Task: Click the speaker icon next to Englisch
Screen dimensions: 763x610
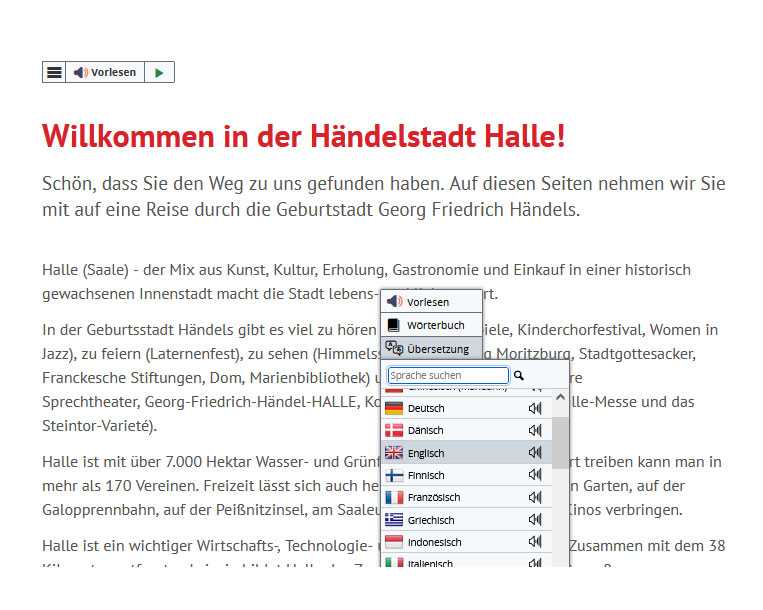Action: 535,453
